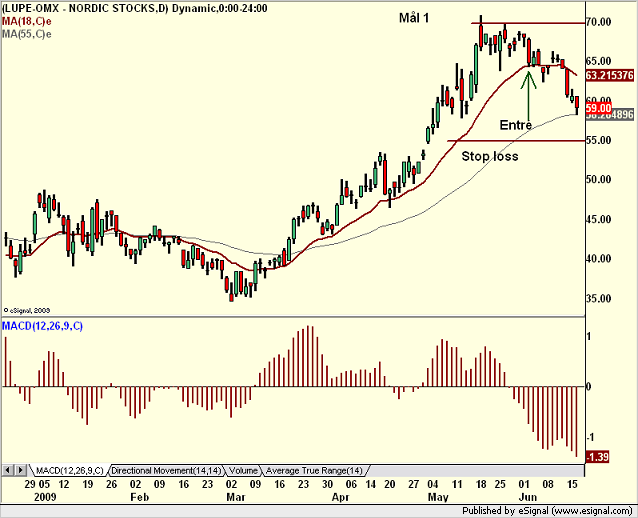The height and width of the screenshot is (518, 638).
Task: Click the -1.39 MACD value tag
Action: (597, 457)
